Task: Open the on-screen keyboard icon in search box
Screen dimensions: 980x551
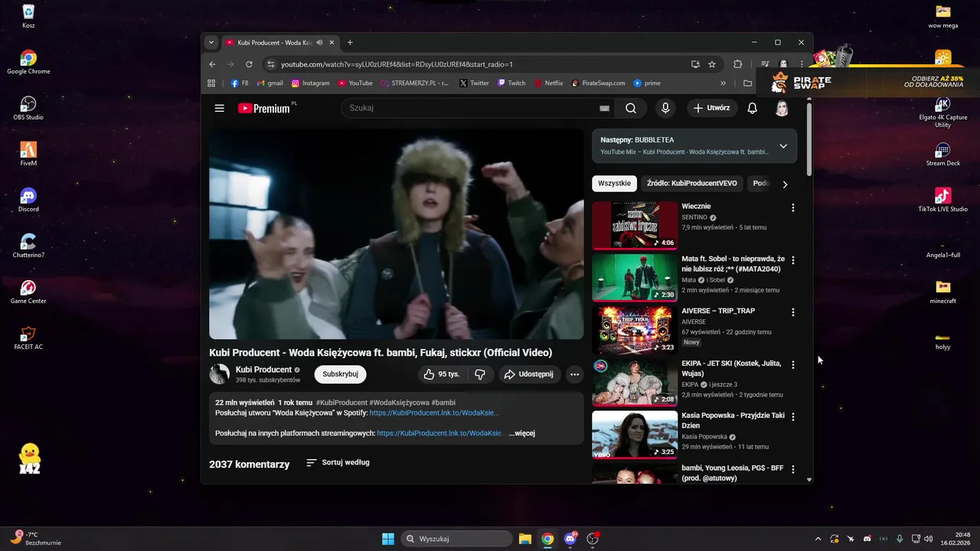Action: pos(604,109)
